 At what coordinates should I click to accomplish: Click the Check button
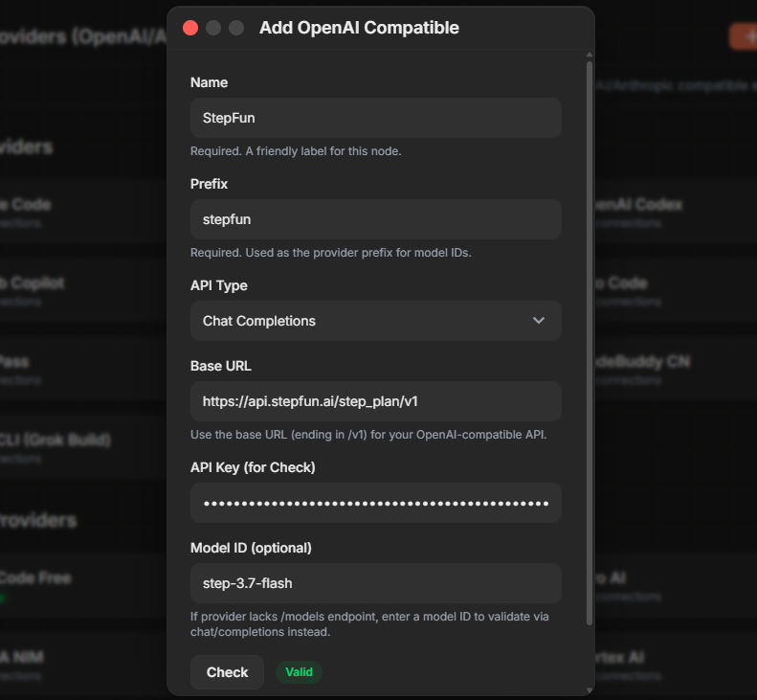(x=227, y=672)
